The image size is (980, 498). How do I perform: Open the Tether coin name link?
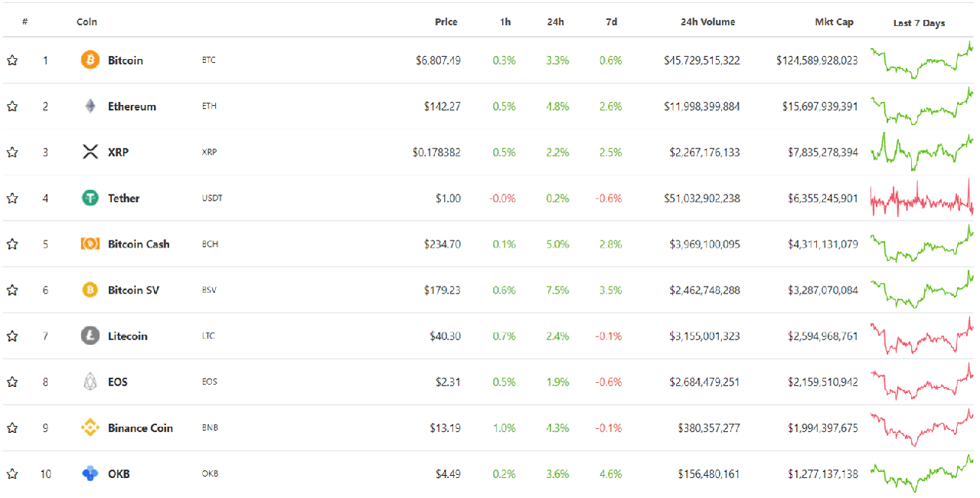coord(124,198)
